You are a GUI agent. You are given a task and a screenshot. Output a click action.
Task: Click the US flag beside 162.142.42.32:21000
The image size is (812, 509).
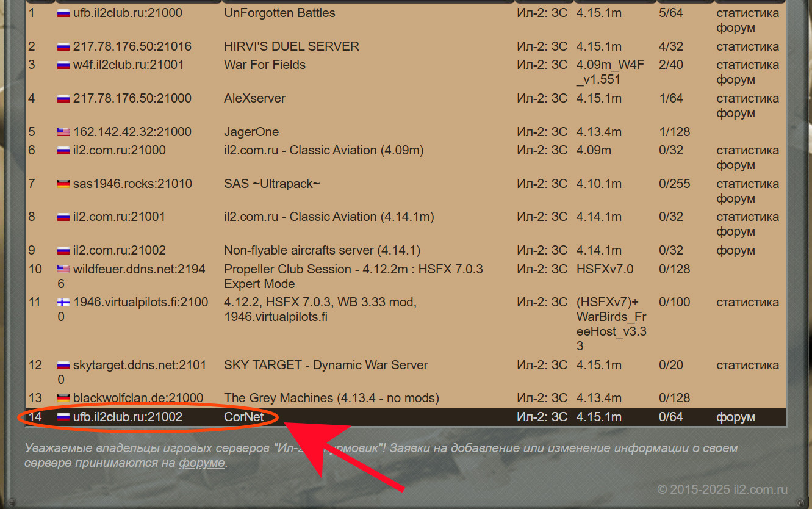(63, 132)
